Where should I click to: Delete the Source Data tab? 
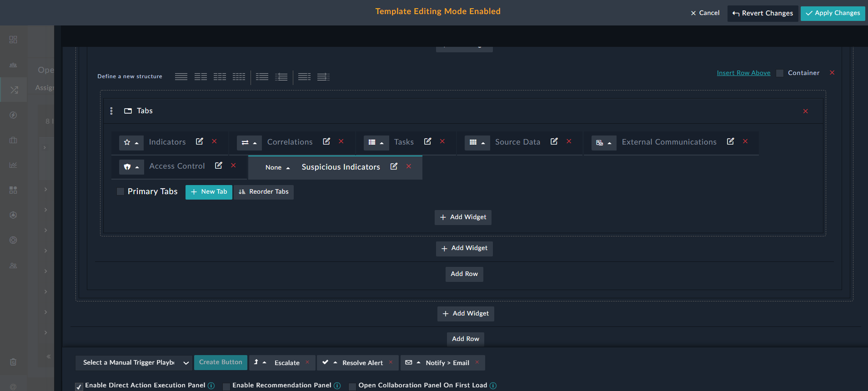(569, 141)
